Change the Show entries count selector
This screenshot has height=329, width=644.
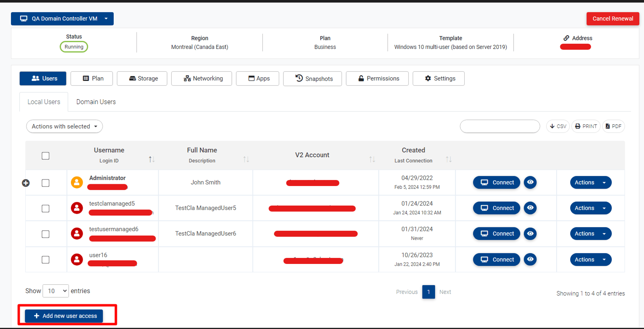click(55, 291)
